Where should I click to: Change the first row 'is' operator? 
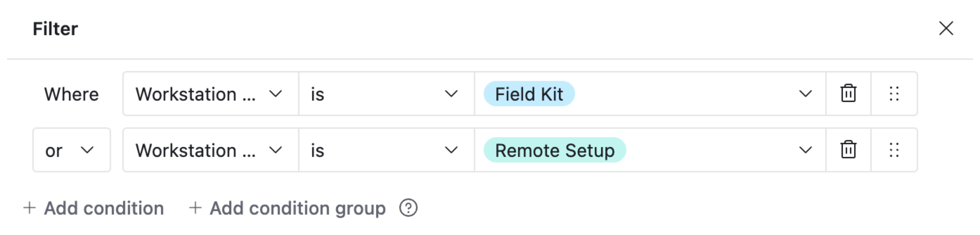[x=386, y=94]
